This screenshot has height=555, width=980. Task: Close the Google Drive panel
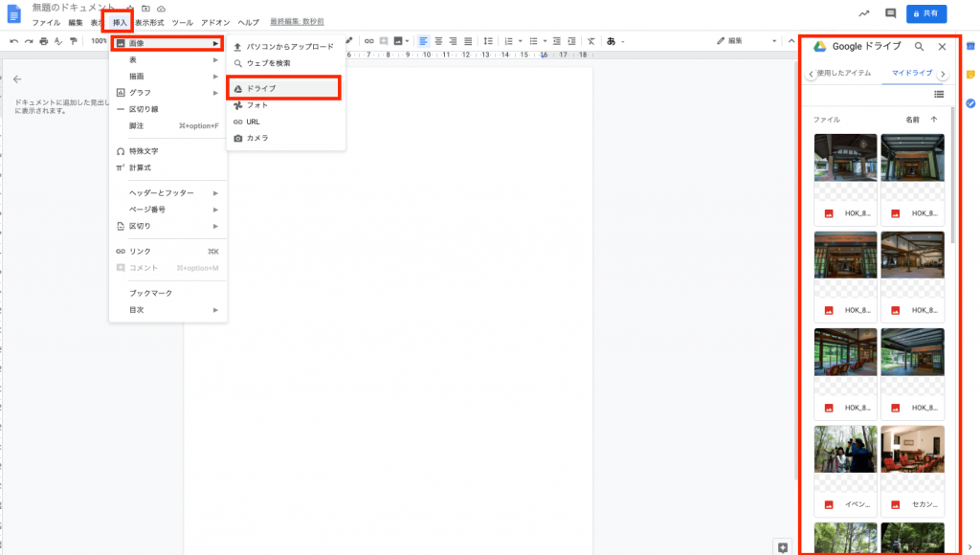coord(942,46)
